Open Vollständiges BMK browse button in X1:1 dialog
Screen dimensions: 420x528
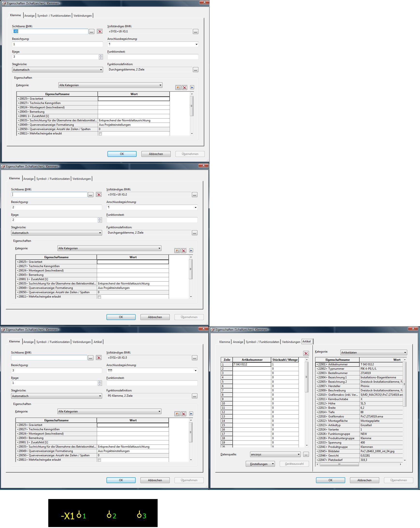pos(196,32)
